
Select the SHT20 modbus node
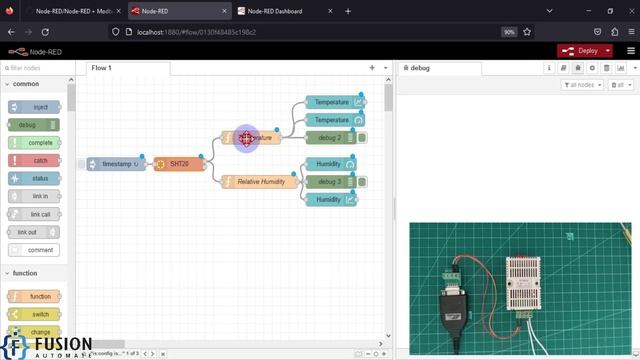tap(179, 164)
